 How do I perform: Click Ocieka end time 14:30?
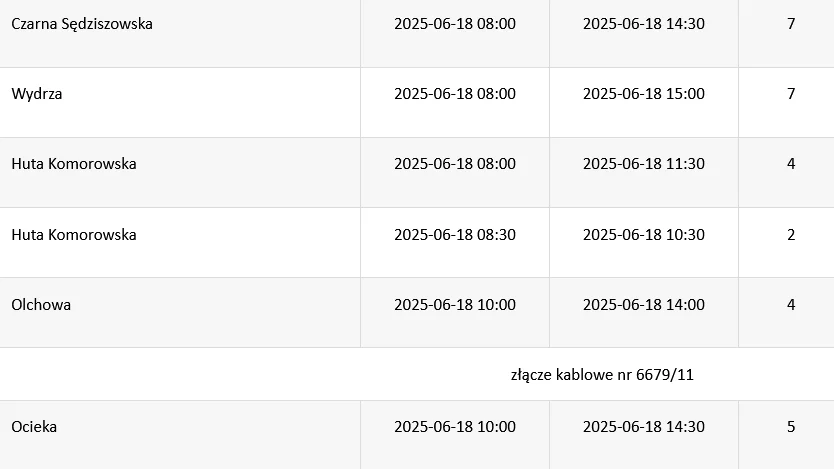[x=644, y=426]
